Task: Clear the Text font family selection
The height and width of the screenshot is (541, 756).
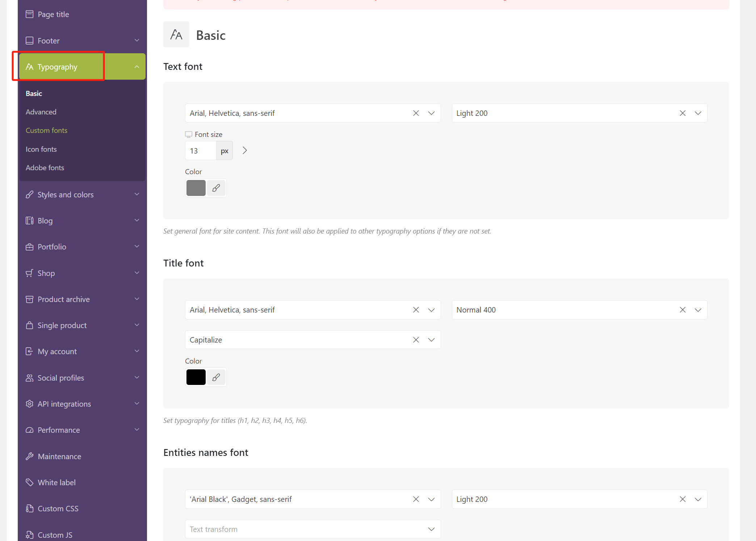Action: point(416,113)
